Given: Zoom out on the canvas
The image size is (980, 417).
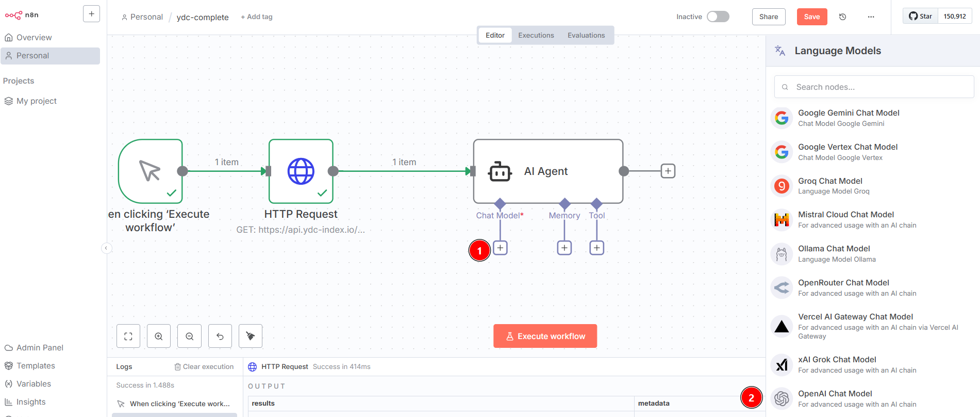Looking at the screenshot, I should point(190,336).
